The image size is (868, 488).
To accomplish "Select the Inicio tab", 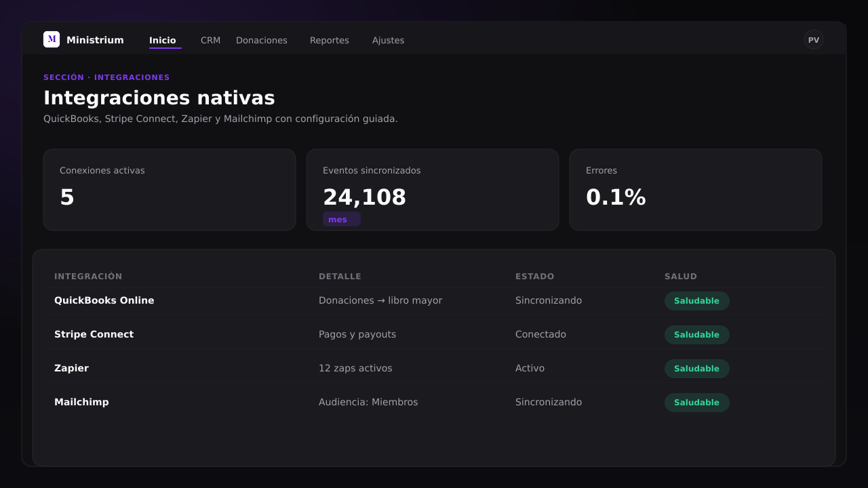I will point(163,40).
